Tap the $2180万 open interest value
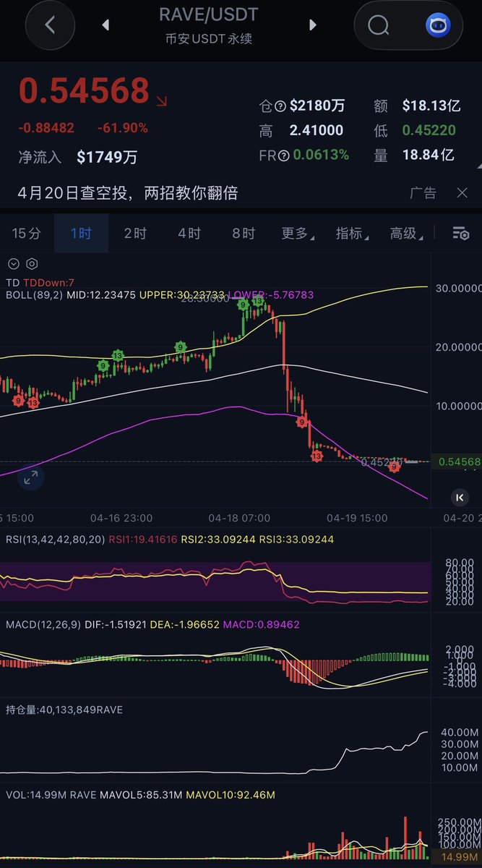 (317, 106)
